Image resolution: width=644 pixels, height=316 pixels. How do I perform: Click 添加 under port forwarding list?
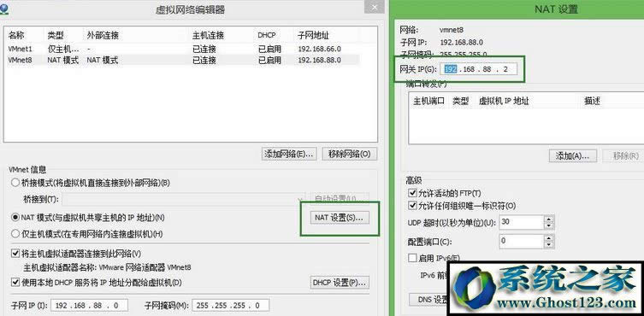572,156
